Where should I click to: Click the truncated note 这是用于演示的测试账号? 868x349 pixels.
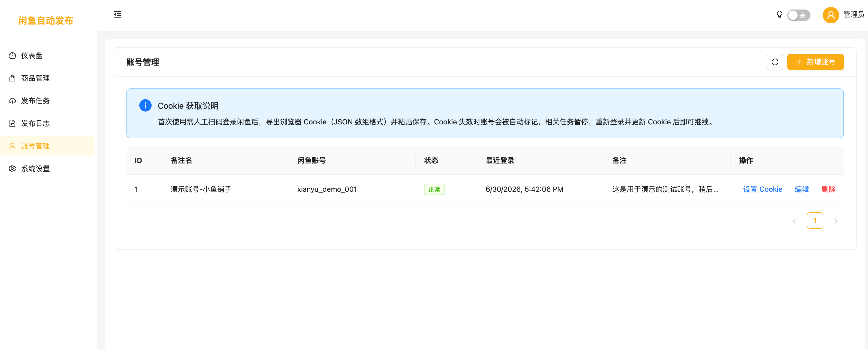[665, 189]
